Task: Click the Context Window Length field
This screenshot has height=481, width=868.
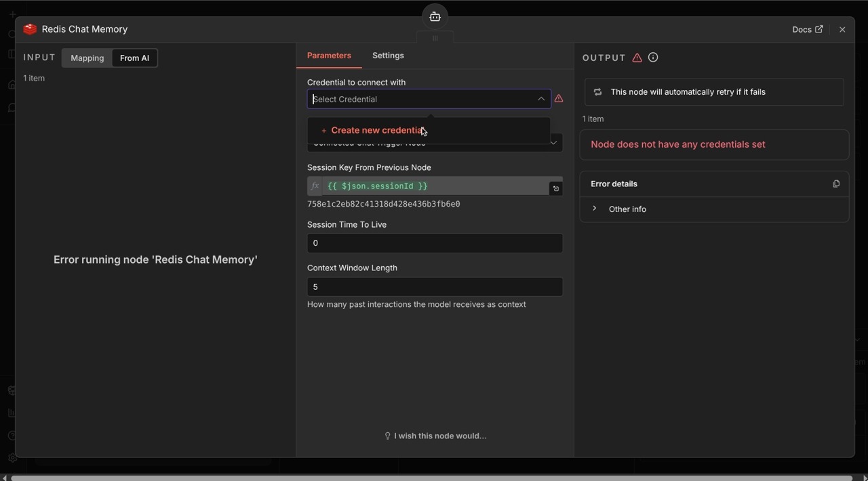Action: click(435, 287)
